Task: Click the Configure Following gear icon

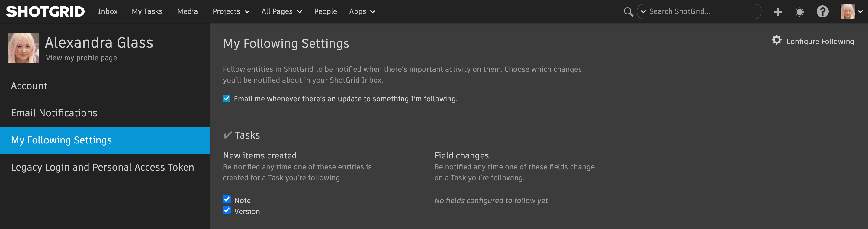Action: pos(777,40)
